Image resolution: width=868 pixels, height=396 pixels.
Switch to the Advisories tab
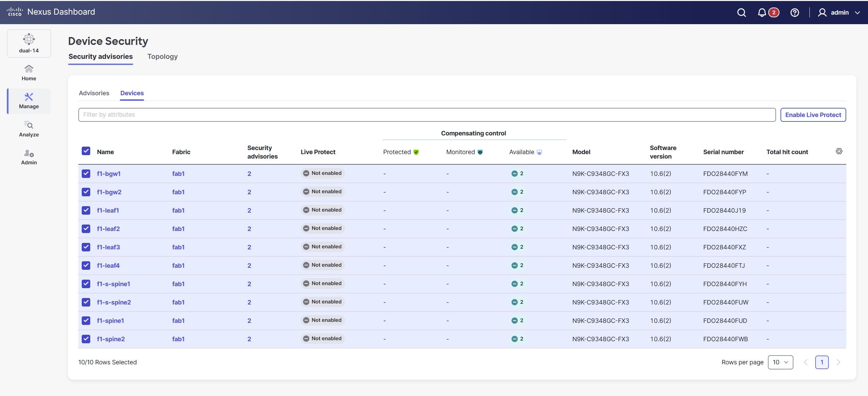(x=94, y=93)
